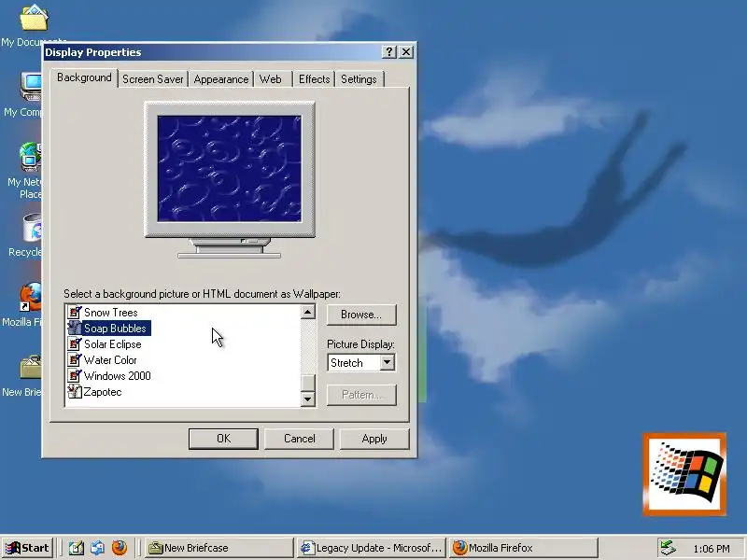Click the Outlook Express quick launch icon
The image size is (747, 560).
point(98,548)
